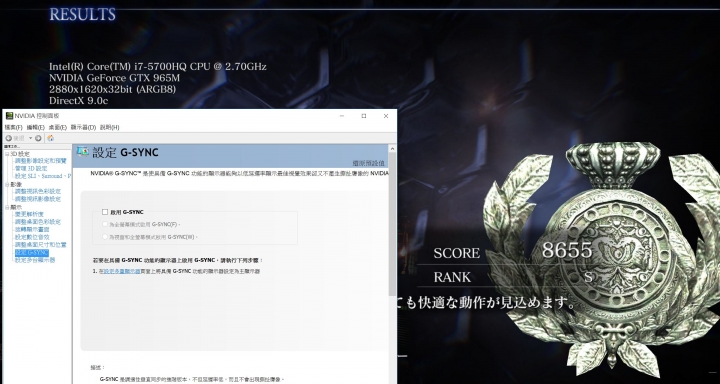
Task: Click the DirectX 9.0c line
Action: pyautogui.click(x=79, y=101)
